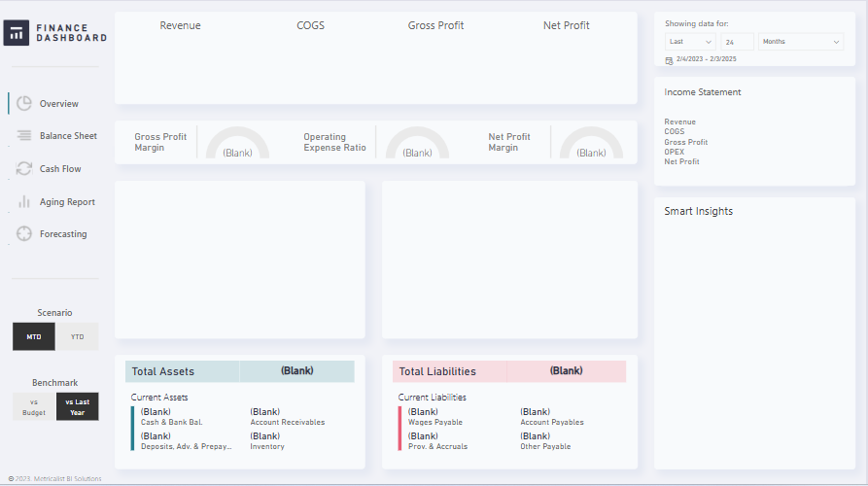The height and width of the screenshot is (486, 868).
Task: Switch scenario to YTD
Action: (x=78, y=337)
